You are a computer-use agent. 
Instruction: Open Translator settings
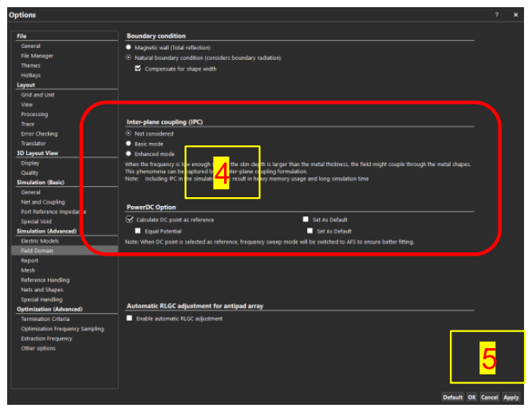point(33,144)
